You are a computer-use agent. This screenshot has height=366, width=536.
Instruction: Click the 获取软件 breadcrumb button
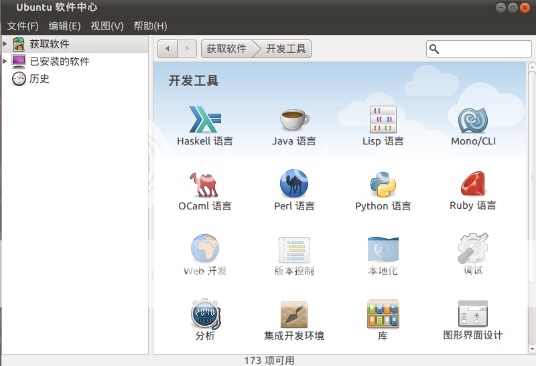tap(227, 49)
